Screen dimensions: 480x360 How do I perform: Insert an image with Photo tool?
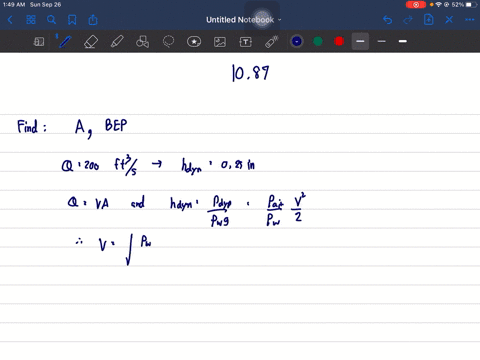(x=220, y=42)
